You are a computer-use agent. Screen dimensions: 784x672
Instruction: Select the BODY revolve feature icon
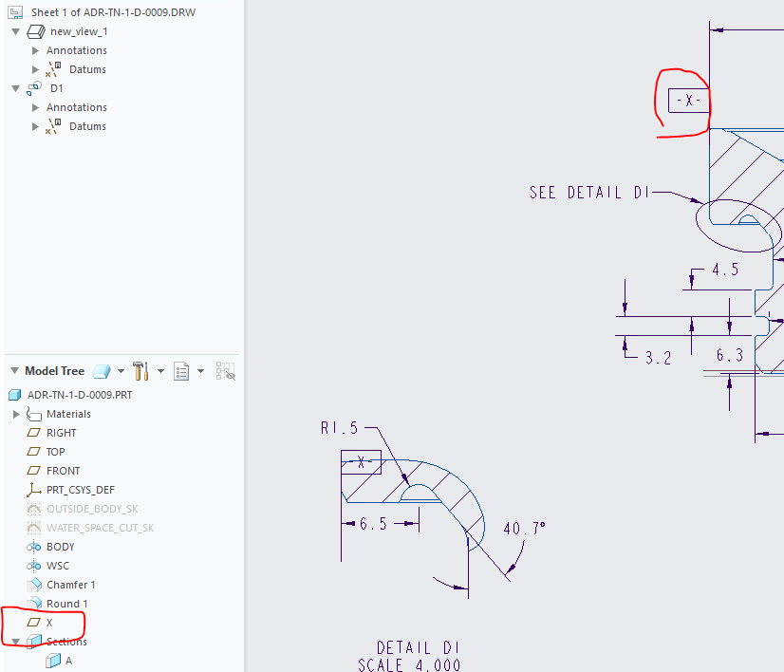pos(33,547)
